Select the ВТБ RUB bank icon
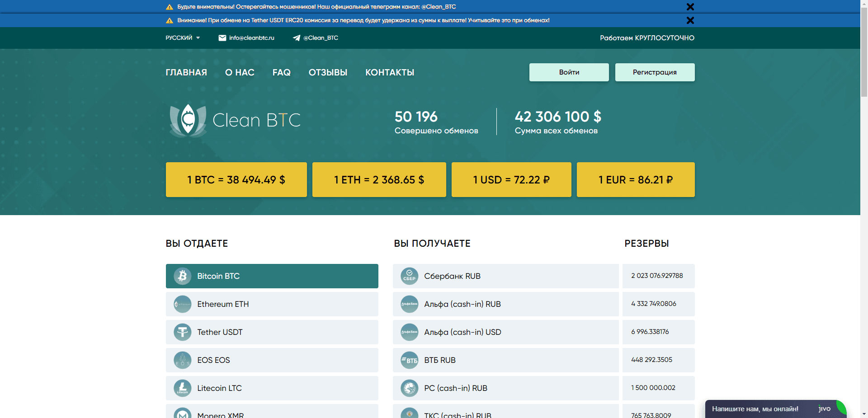 [x=410, y=360]
